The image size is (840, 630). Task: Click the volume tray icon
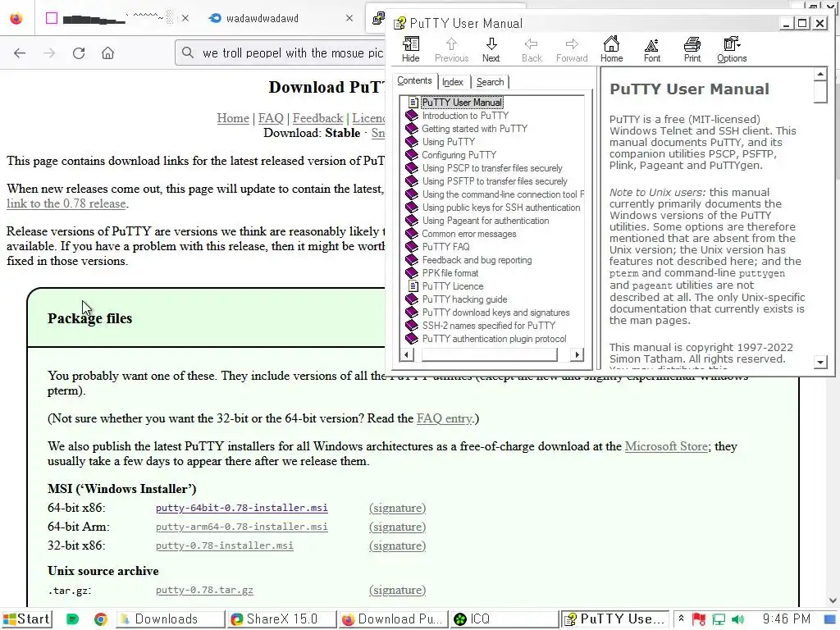(737, 619)
